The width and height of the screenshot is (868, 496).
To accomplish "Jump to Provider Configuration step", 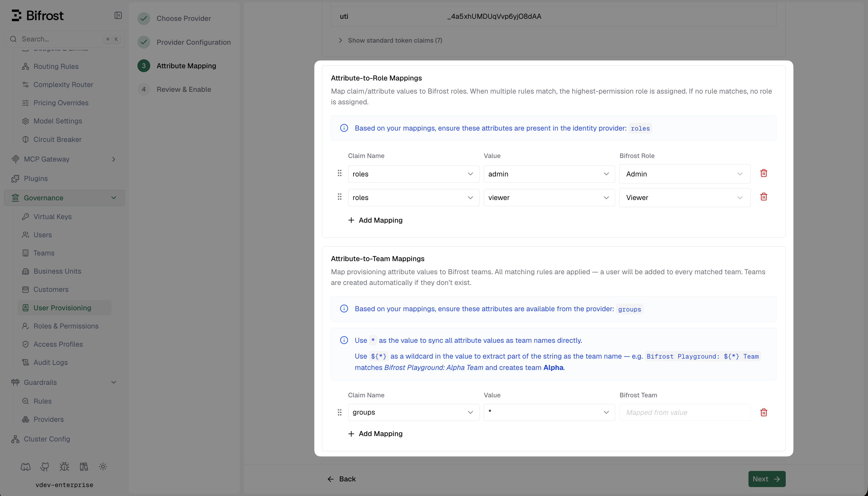I will tap(184, 42).
